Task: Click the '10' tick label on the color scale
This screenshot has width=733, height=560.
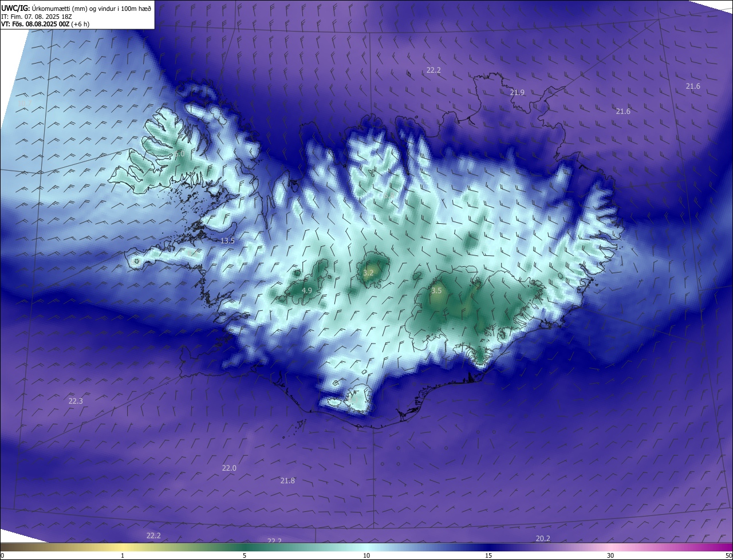Action: click(x=366, y=555)
